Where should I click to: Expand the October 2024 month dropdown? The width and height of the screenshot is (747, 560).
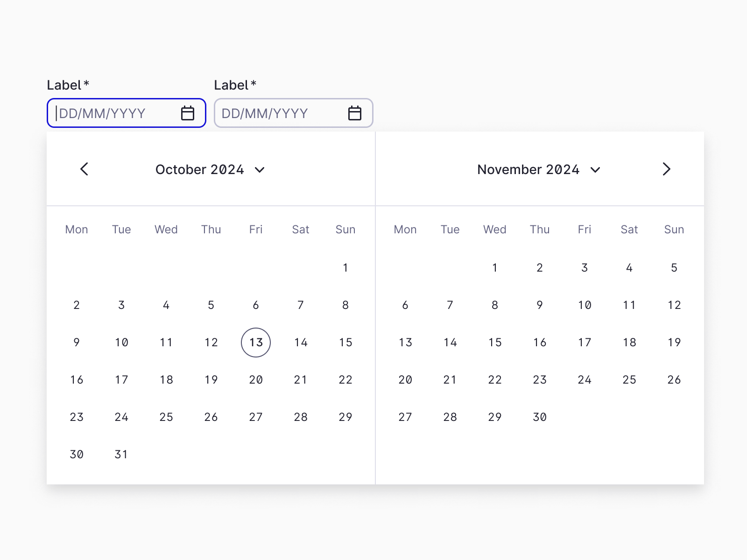(210, 169)
